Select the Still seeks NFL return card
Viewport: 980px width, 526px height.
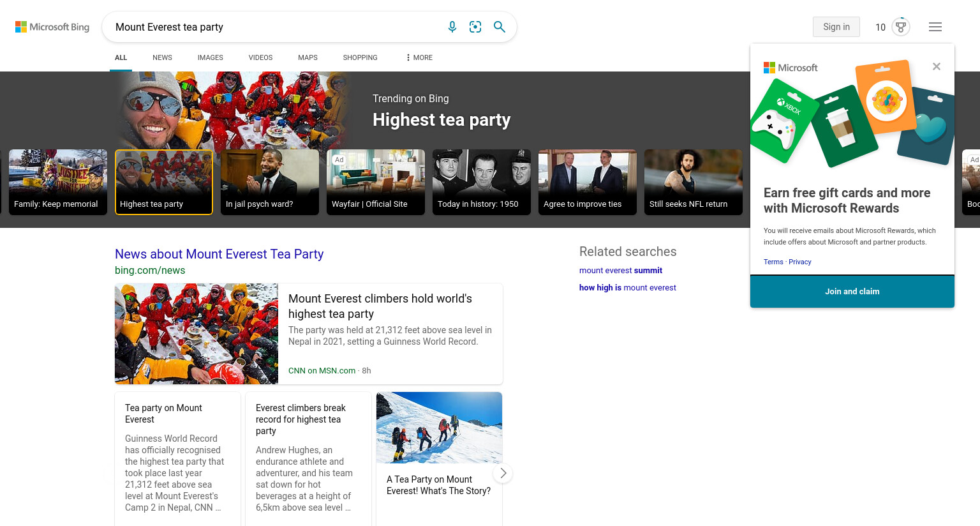[694, 182]
